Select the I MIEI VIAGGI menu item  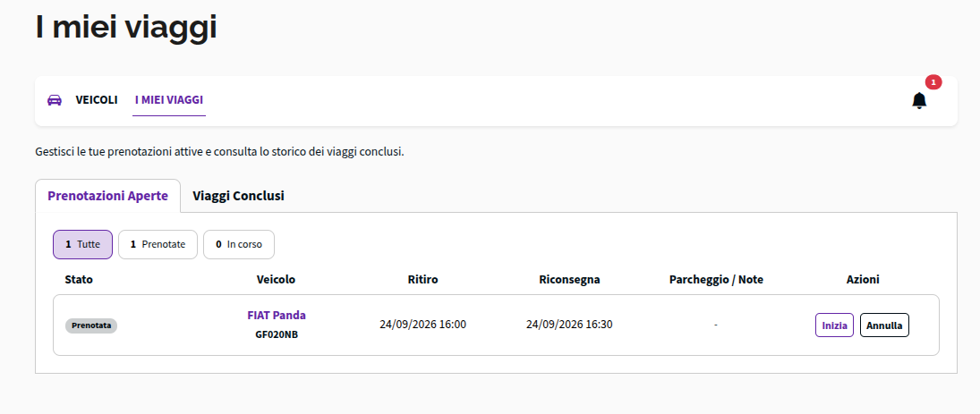pyautogui.click(x=169, y=100)
